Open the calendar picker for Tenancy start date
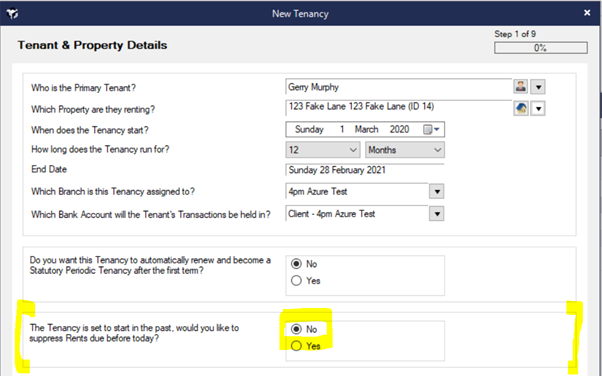 tap(432, 129)
